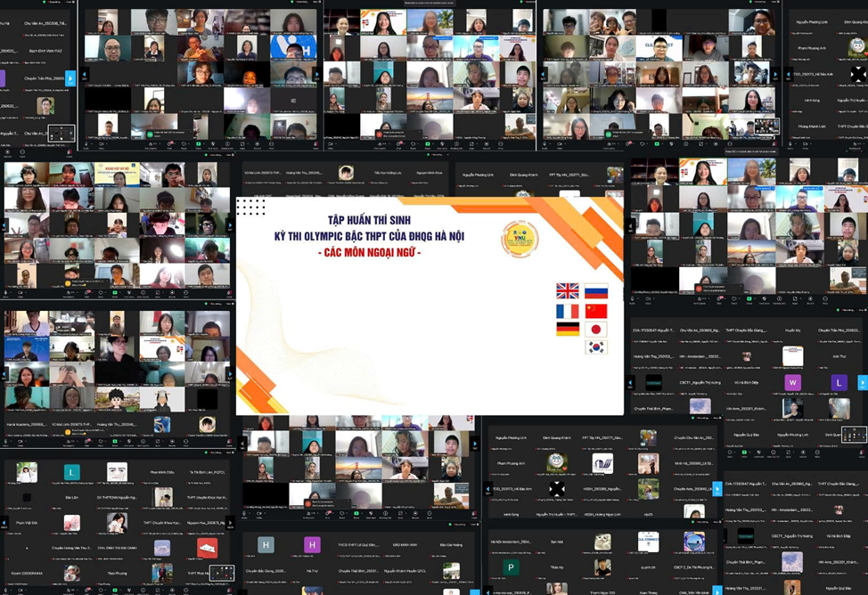
Task: Go to next page using arrow beside purple L avatar
Action: point(862,383)
